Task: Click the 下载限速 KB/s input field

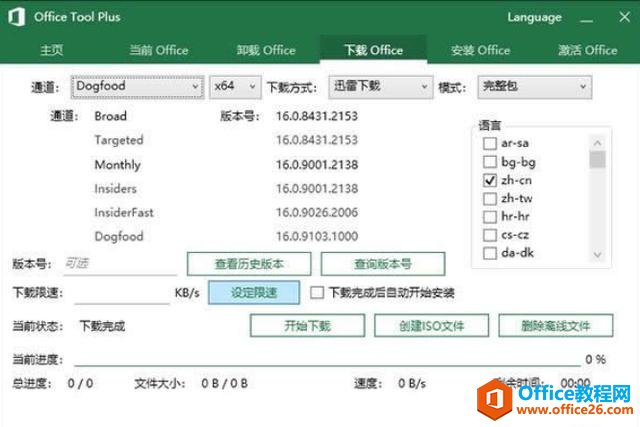Action: (122, 293)
